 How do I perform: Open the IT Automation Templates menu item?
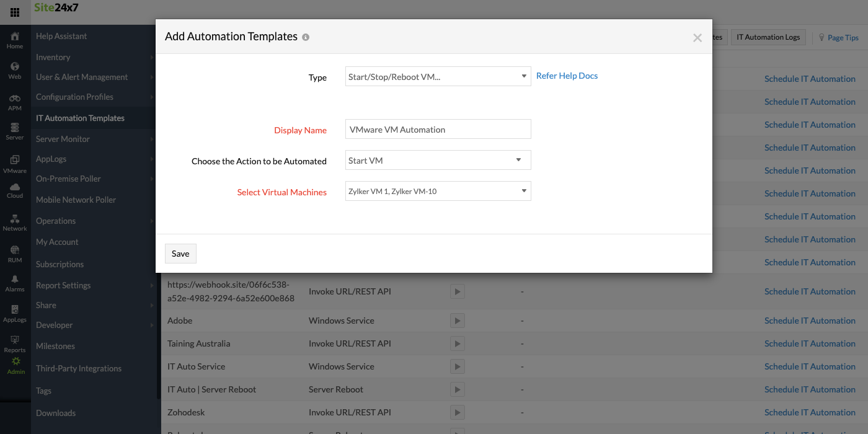(81, 117)
